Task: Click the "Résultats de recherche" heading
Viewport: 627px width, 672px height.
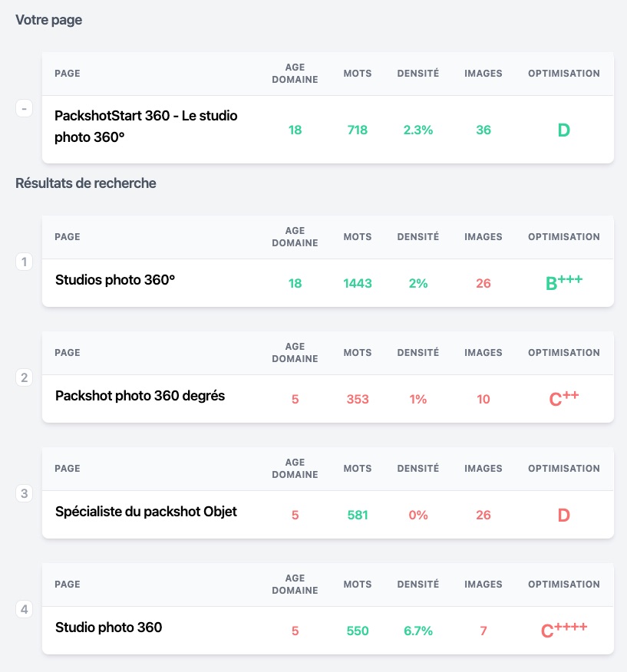Action: tap(86, 183)
